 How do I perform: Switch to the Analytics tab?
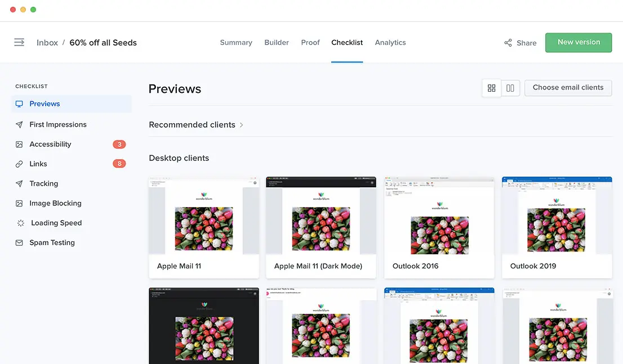tap(390, 43)
